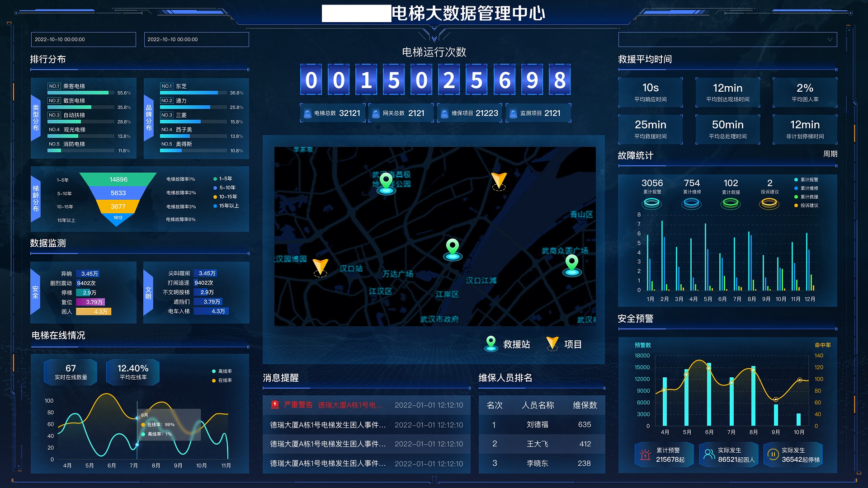Click the 监测项目 2121 button

(538, 113)
